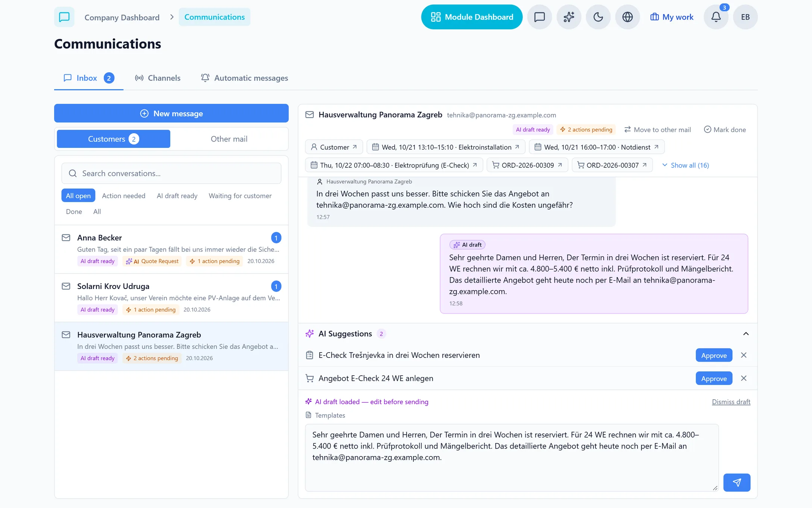
Task: Click New message button
Action: click(x=171, y=113)
